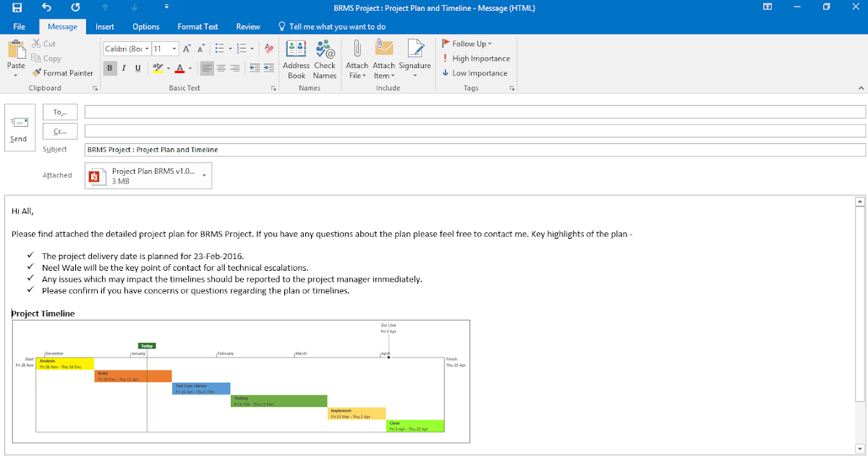Insert a Signature
Image resolution: width=868 pixels, height=456 pixels.
click(414, 59)
